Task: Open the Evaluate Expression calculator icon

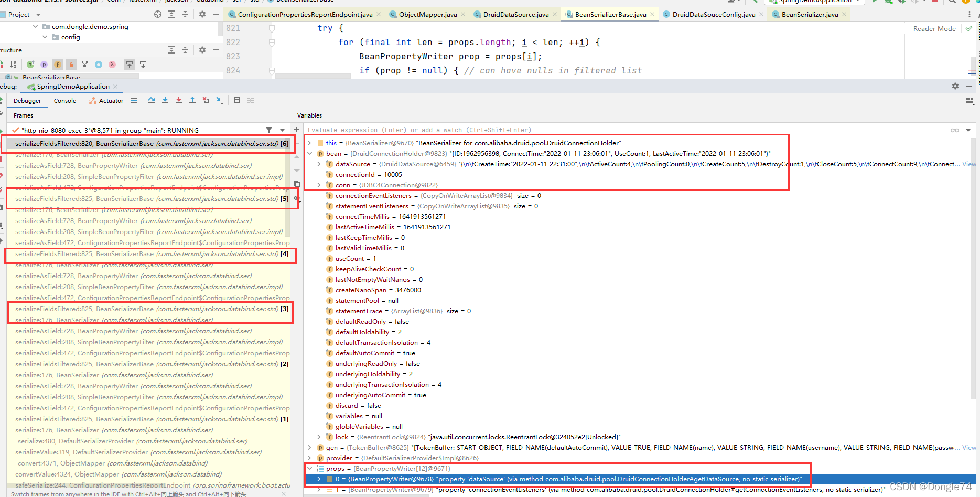Action: click(x=237, y=100)
